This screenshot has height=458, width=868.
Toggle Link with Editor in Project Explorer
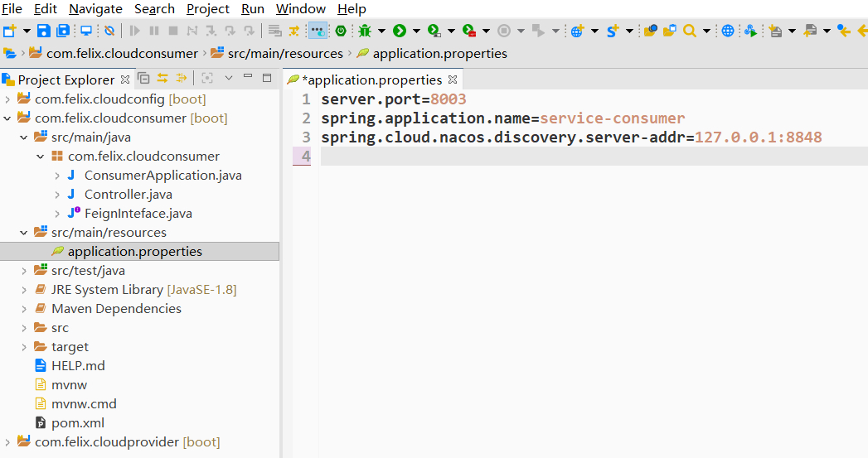(162, 79)
